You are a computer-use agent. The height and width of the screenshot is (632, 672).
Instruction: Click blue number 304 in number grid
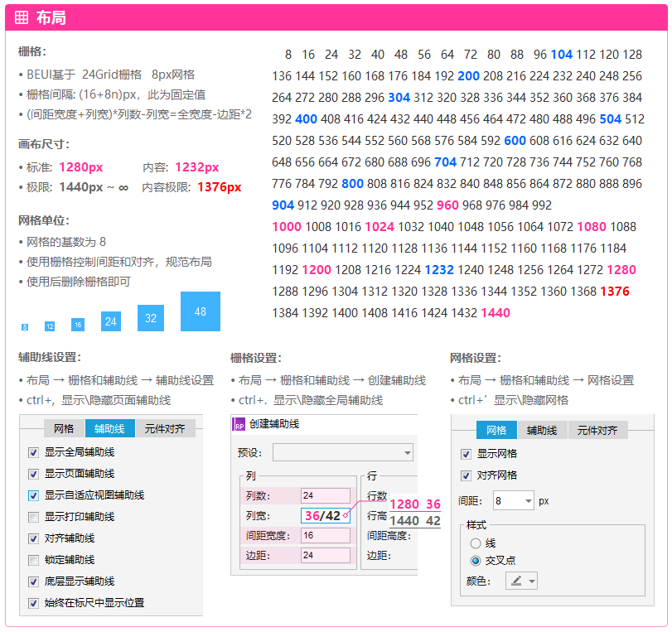[x=399, y=97]
